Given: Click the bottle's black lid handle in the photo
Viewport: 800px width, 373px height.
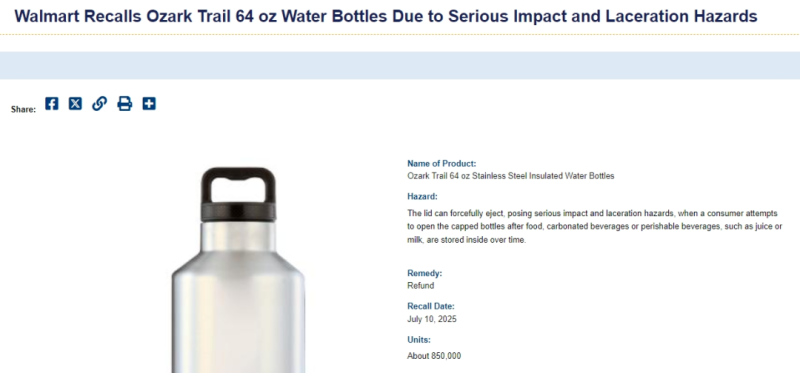Looking at the screenshot, I should click(x=238, y=186).
